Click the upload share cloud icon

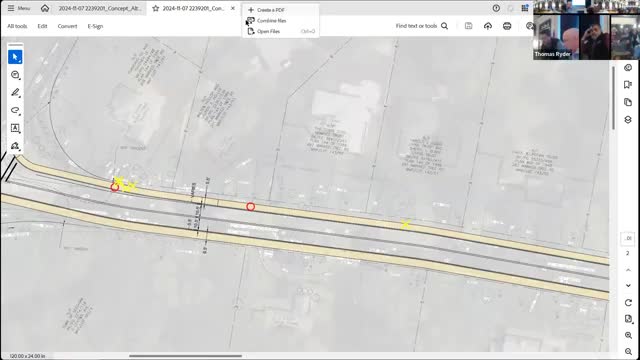pyautogui.click(x=488, y=26)
